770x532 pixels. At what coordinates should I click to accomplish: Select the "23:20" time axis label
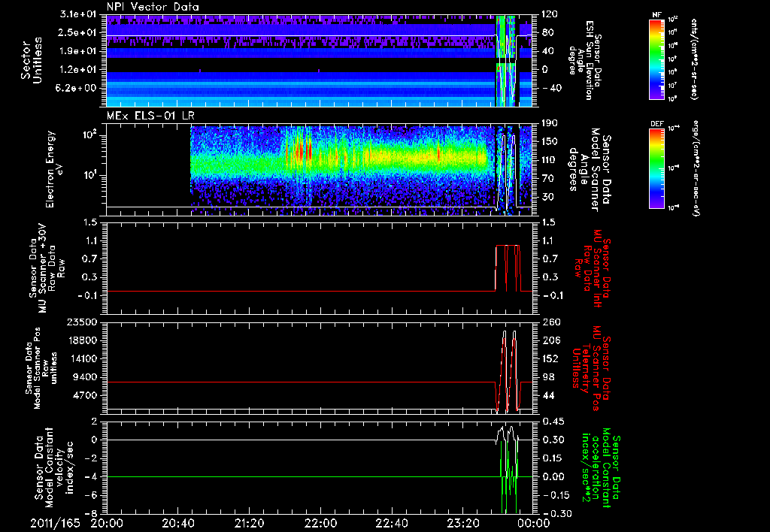click(x=463, y=523)
